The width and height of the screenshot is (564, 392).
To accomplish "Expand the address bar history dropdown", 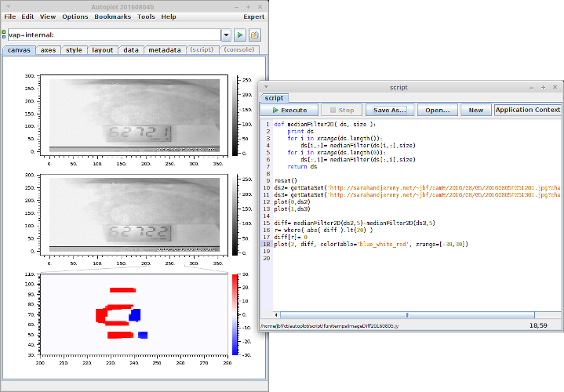I will [x=226, y=35].
